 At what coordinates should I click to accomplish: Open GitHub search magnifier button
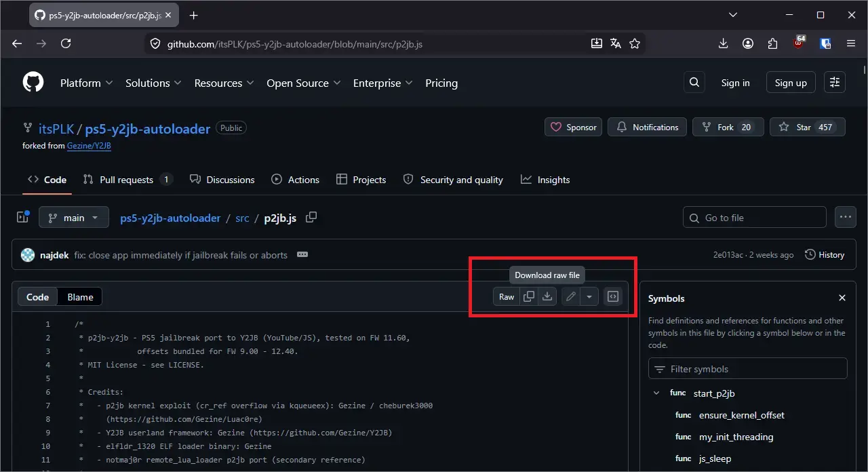point(694,83)
